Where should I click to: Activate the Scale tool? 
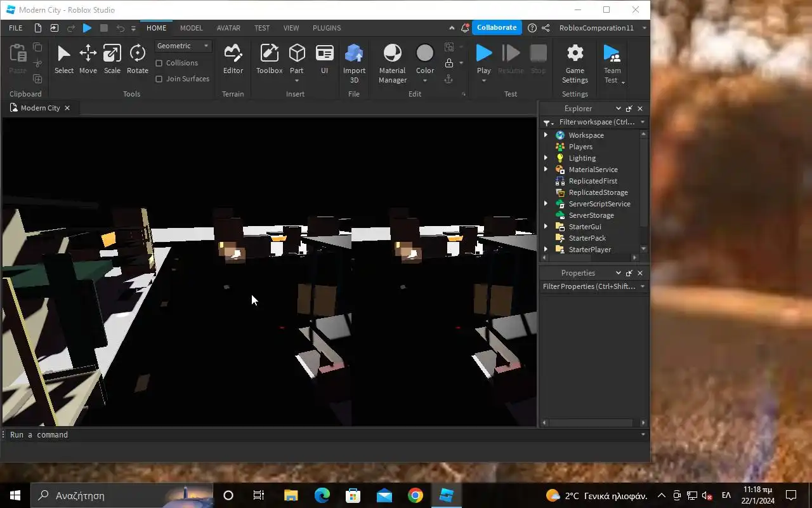112,60
